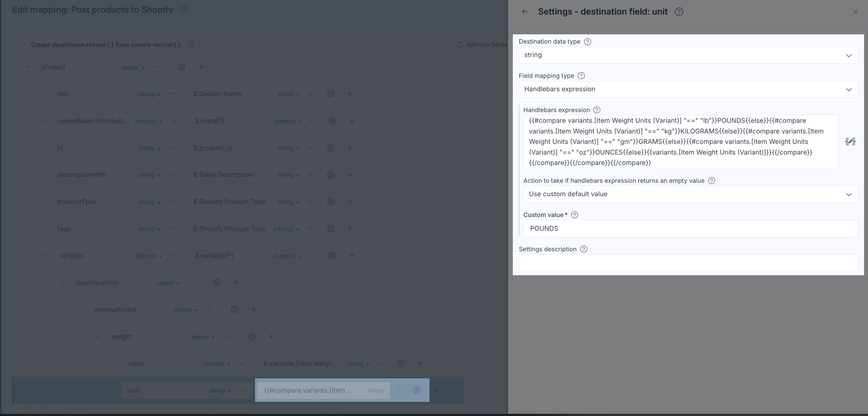Change data type of title destination field

[x=150, y=94]
